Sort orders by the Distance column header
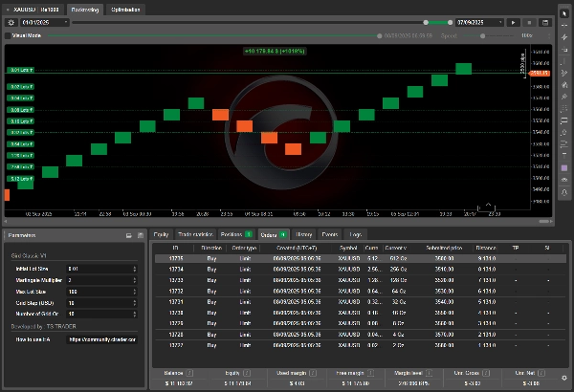Screen dimensions: 574x392 pyautogui.click(x=486, y=249)
